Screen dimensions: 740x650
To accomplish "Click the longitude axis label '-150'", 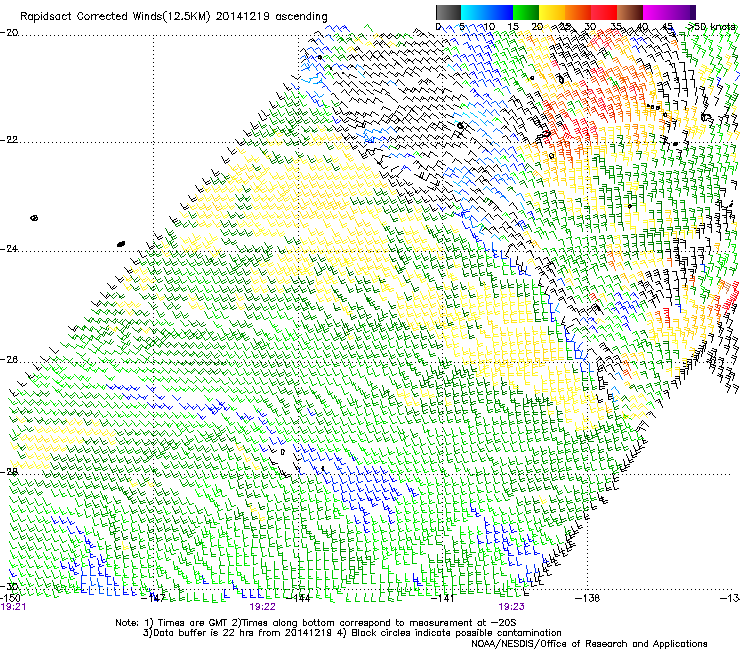I will (10, 598).
